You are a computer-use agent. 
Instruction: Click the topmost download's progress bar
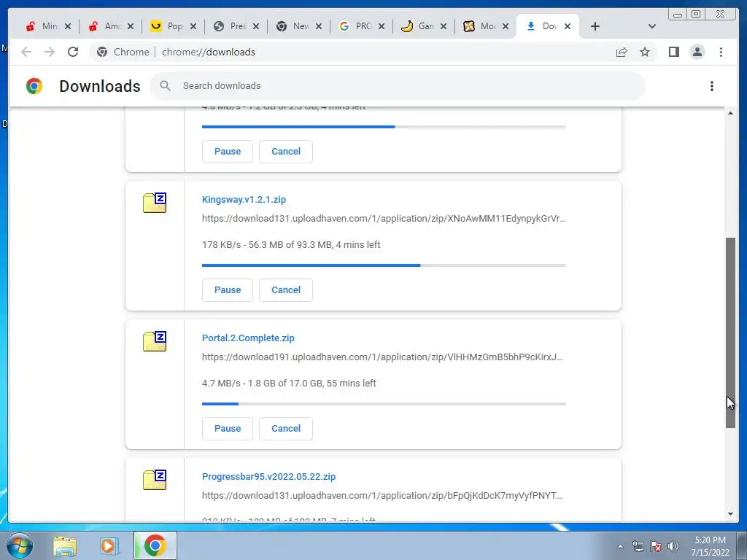pyautogui.click(x=384, y=127)
